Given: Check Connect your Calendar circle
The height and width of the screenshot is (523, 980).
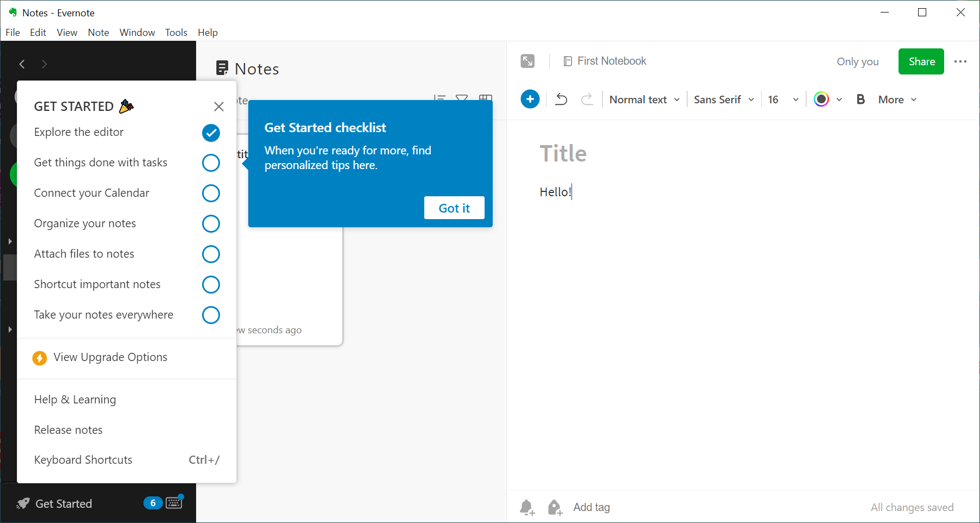Looking at the screenshot, I should [211, 193].
